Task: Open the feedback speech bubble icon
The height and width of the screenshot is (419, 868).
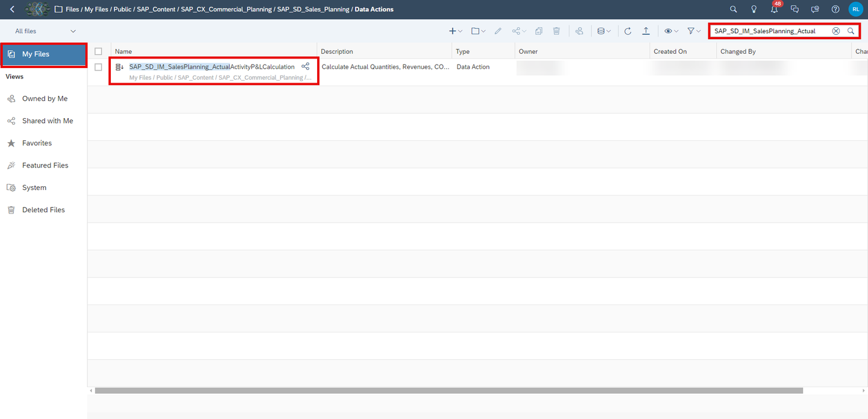Action: coord(815,9)
